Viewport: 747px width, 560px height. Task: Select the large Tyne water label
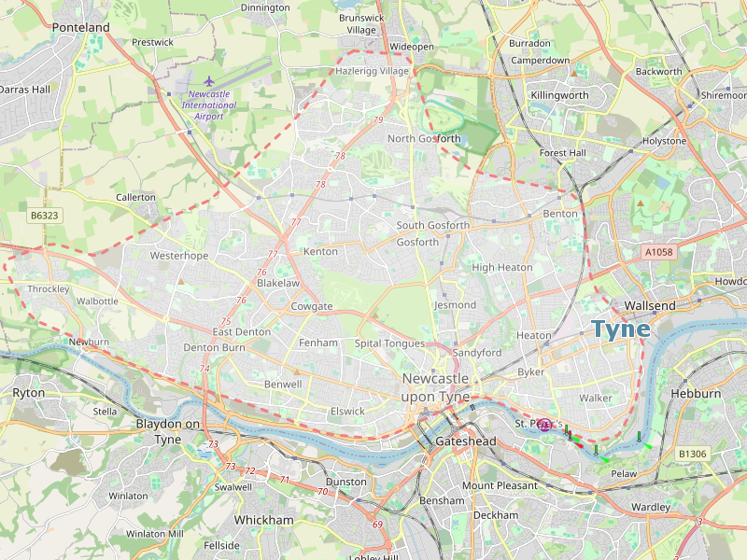[621, 329]
